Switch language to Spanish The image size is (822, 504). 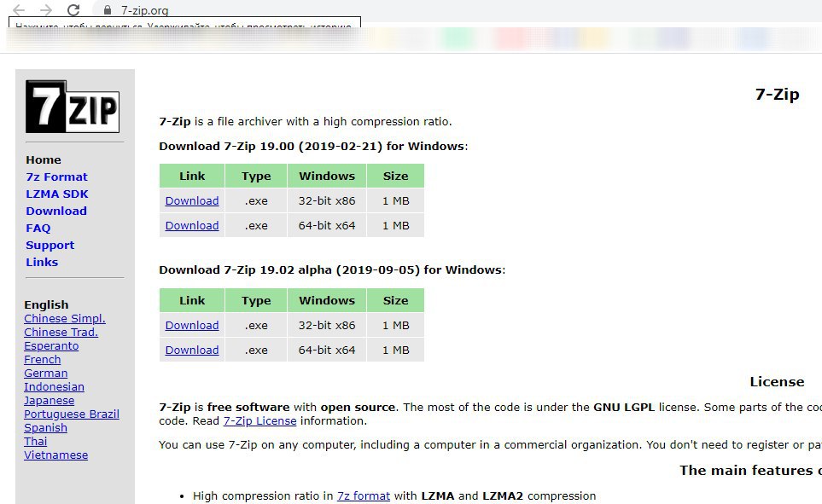(45, 427)
